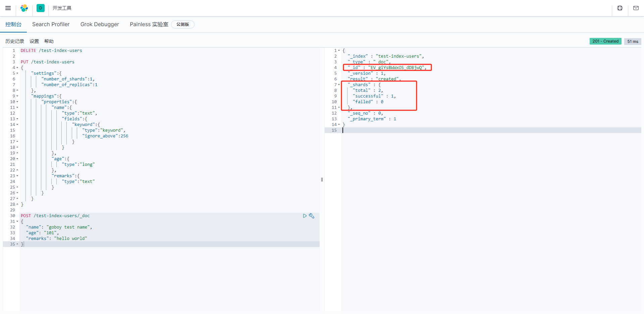The height and width of the screenshot is (314, 644).
Task: Click the 公测版 beta badge
Action: [x=183, y=24]
